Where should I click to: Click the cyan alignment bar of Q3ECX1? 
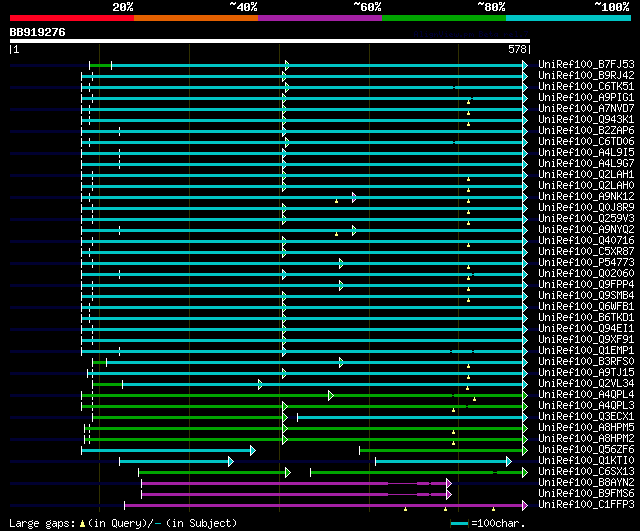click(x=412, y=418)
